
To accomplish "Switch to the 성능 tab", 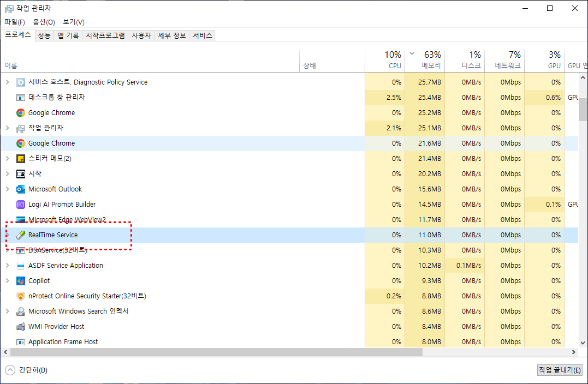I will tap(44, 35).
